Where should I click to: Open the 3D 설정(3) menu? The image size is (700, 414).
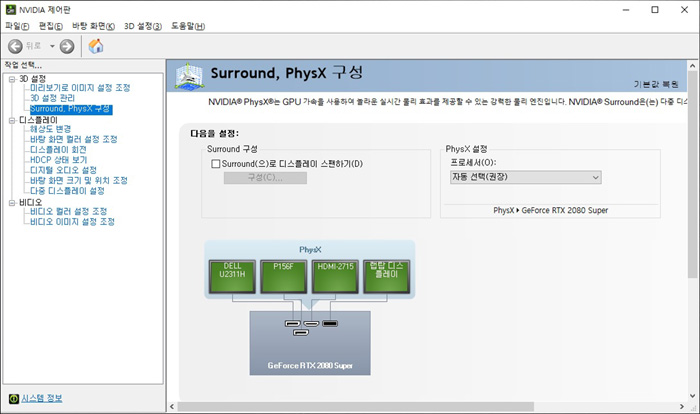[143, 26]
